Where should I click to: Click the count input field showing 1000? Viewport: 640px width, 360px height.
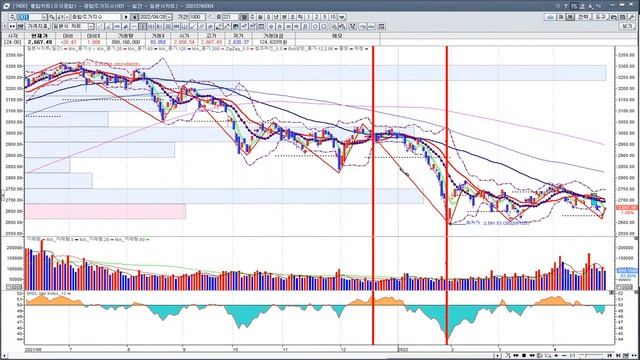197,17
